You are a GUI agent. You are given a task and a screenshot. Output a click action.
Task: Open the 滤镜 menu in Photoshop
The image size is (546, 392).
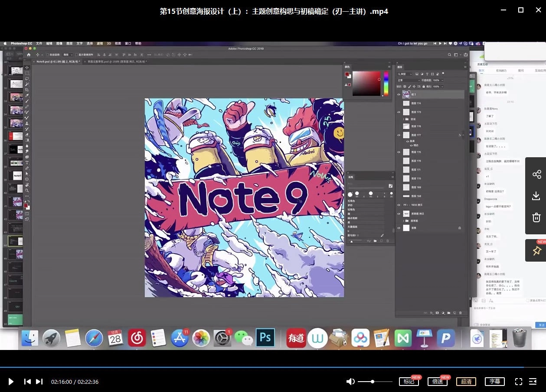[x=100, y=44]
